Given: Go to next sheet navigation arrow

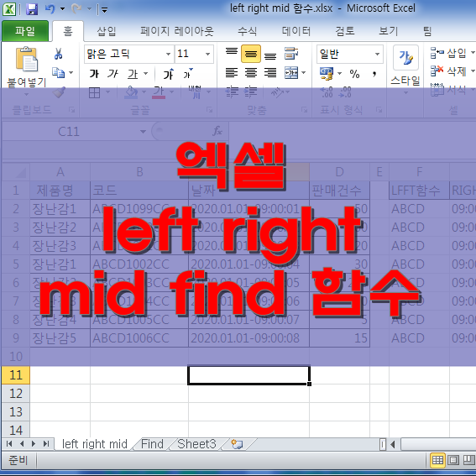Looking at the screenshot, I should 34,444.
